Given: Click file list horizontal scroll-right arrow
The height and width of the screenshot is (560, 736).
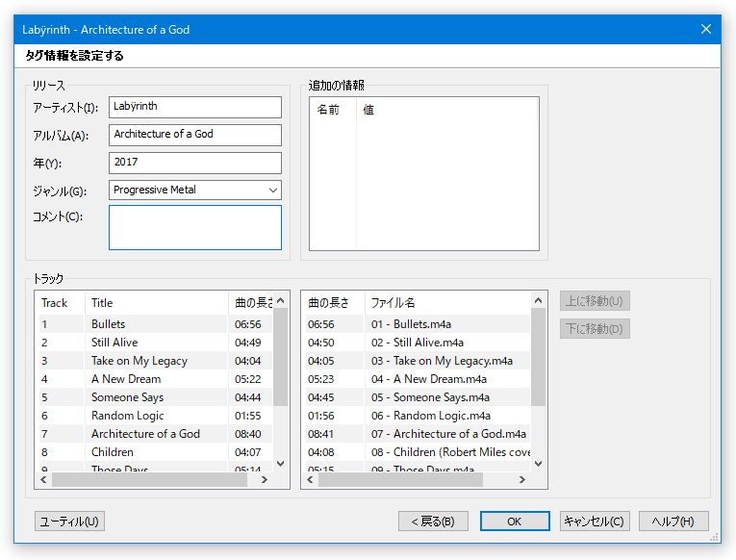Looking at the screenshot, I should tap(522, 479).
